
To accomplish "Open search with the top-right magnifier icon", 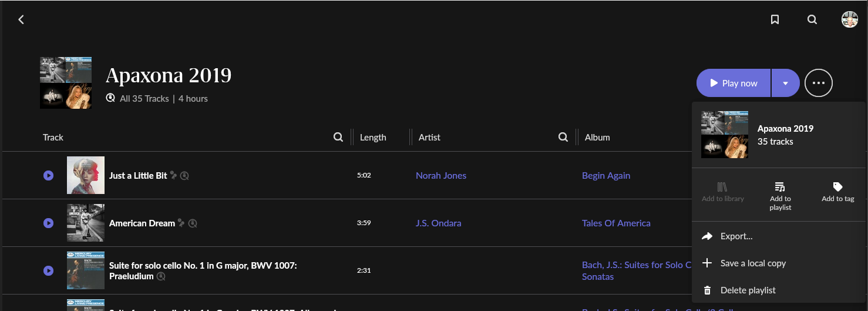I will point(812,19).
